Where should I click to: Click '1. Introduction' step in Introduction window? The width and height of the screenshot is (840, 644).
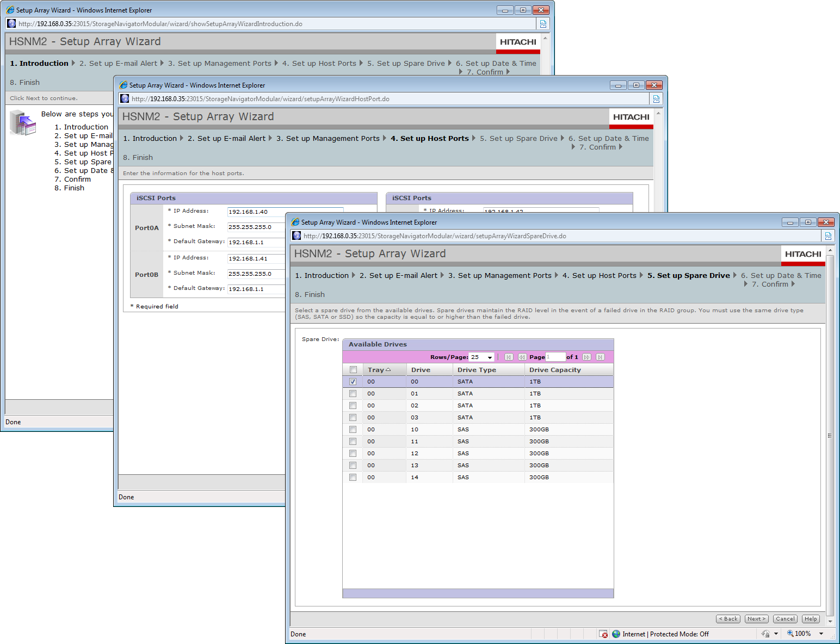click(x=39, y=64)
